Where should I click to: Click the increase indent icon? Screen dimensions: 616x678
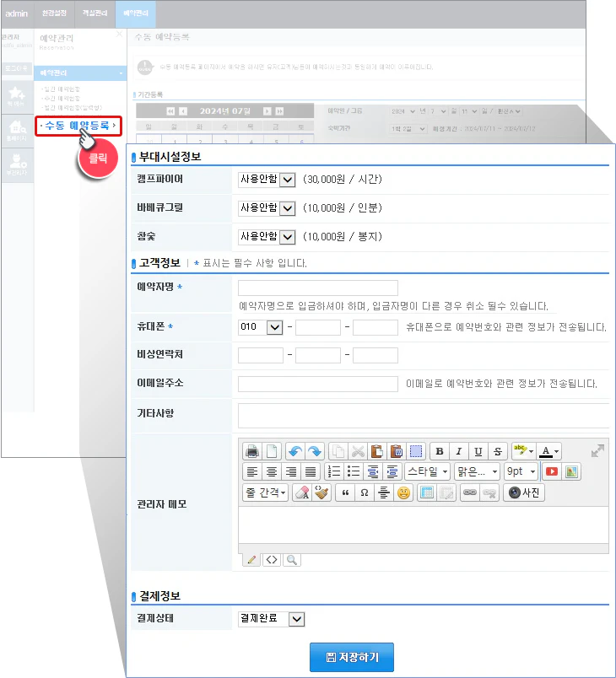[392, 471]
